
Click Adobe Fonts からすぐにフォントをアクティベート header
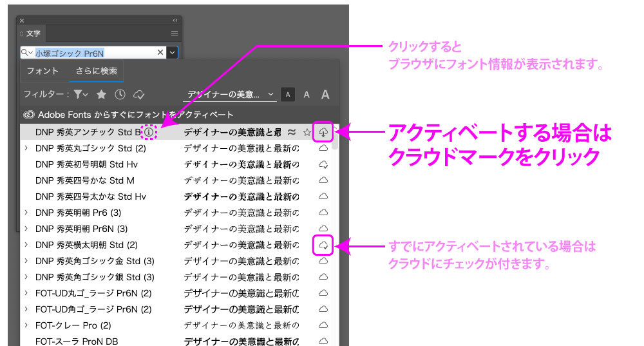[x=135, y=115]
